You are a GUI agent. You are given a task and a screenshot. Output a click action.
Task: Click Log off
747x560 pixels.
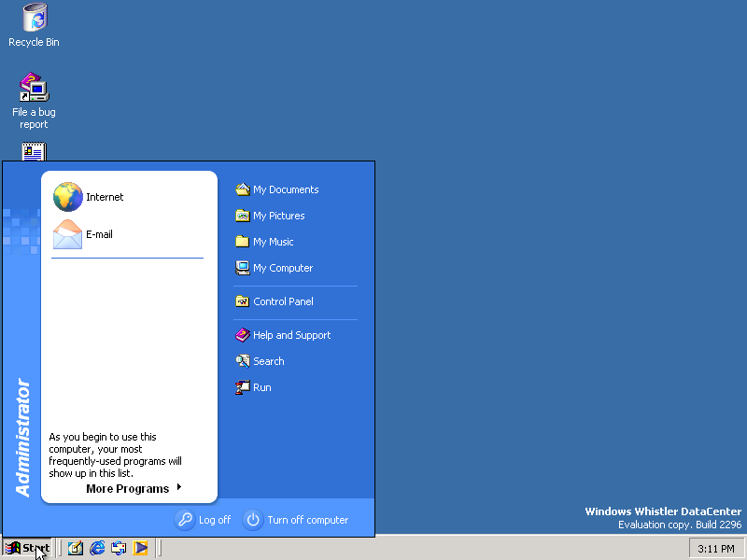(x=203, y=519)
